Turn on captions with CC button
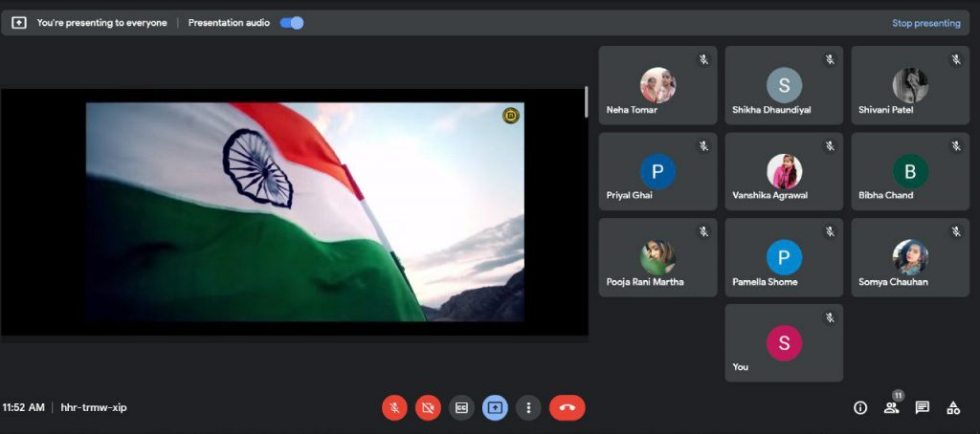 pos(462,408)
